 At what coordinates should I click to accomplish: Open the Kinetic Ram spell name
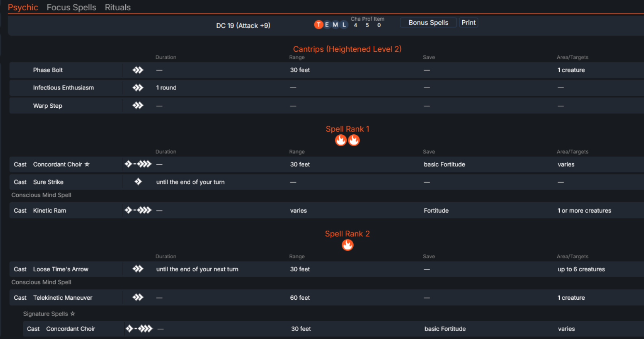click(50, 211)
